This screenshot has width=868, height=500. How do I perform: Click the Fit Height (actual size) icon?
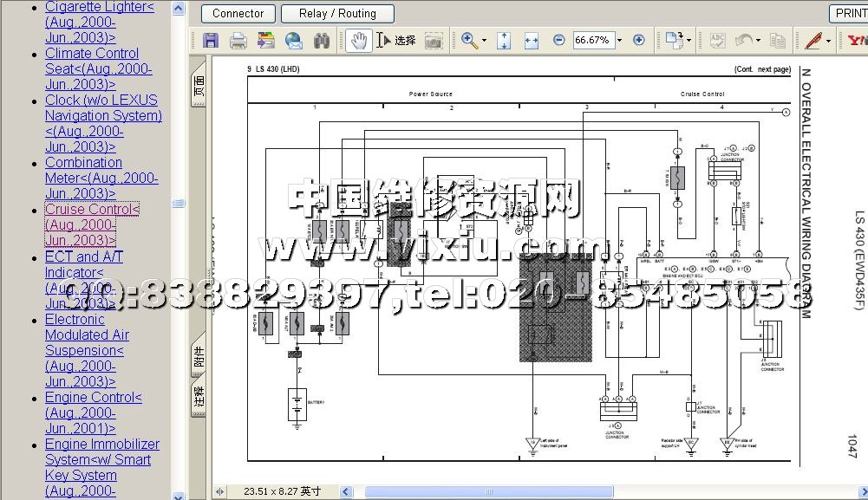(504, 41)
